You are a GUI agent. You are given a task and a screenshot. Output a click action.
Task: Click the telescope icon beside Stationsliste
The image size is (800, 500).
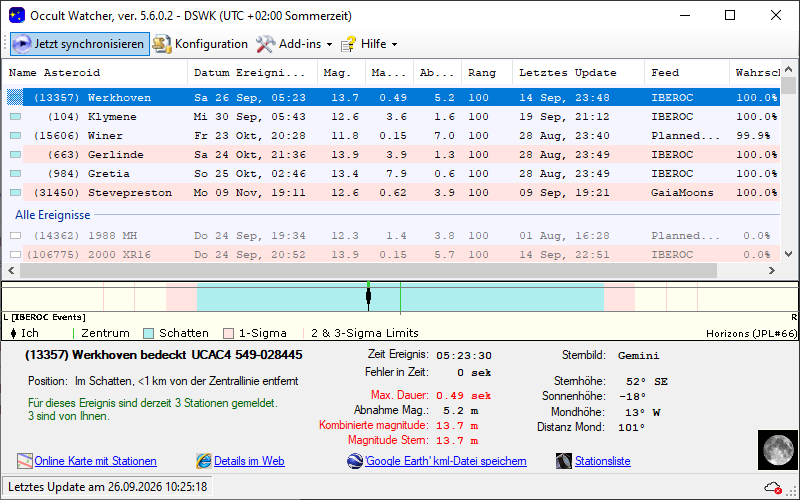(564, 461)
